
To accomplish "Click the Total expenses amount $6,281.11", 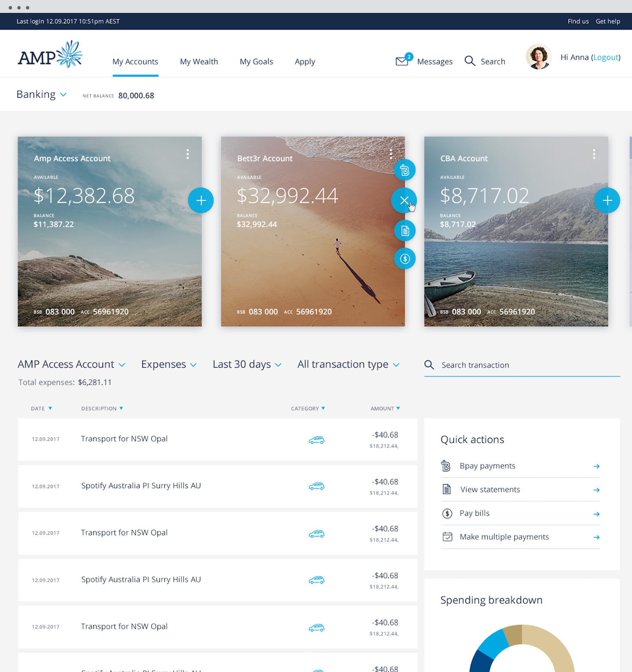I will click(x=95, y=383).
